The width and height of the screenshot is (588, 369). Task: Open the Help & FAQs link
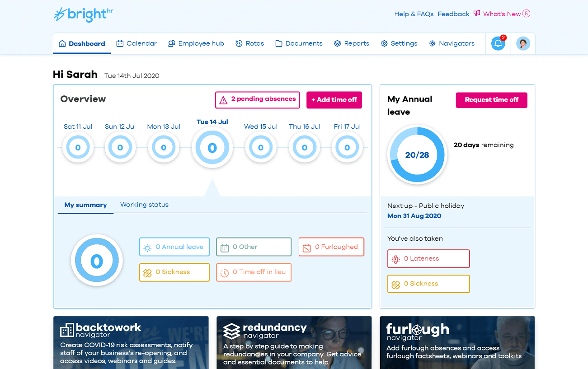coord(414,14)
